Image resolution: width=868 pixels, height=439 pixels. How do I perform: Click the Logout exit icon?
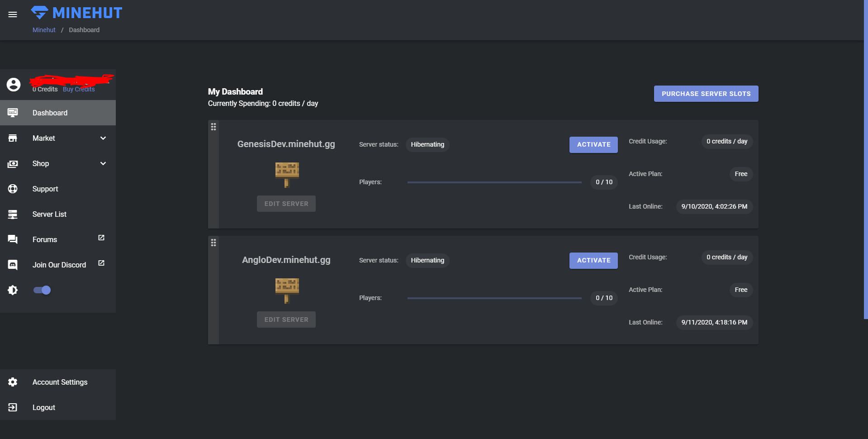tap(13, 407)
